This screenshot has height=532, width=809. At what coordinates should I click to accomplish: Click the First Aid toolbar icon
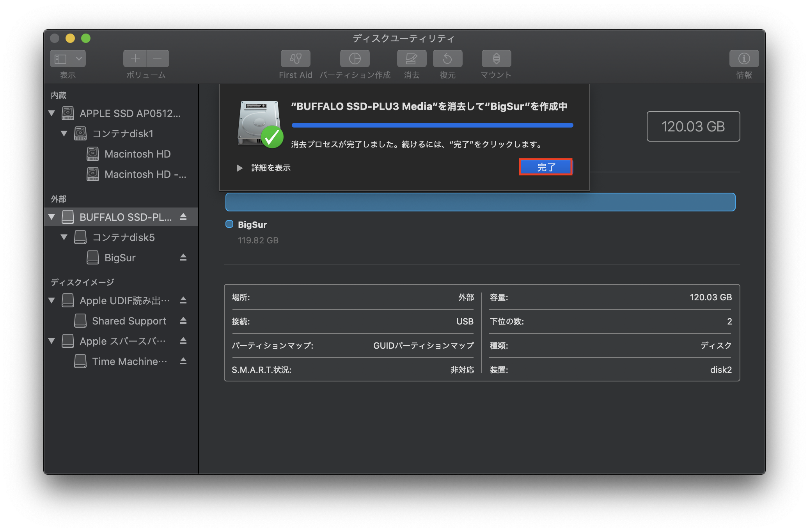click(x=295, y=59)
